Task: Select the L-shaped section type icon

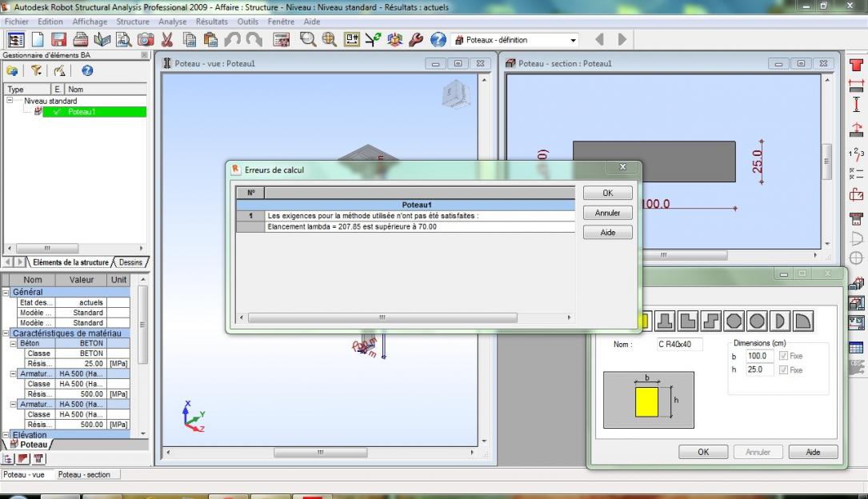Action: click(687, 321)
